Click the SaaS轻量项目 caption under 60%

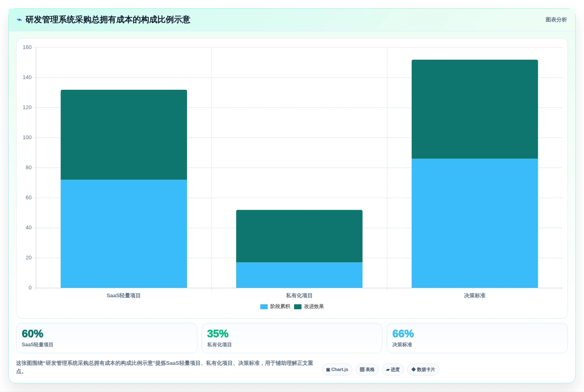(38, 345)
